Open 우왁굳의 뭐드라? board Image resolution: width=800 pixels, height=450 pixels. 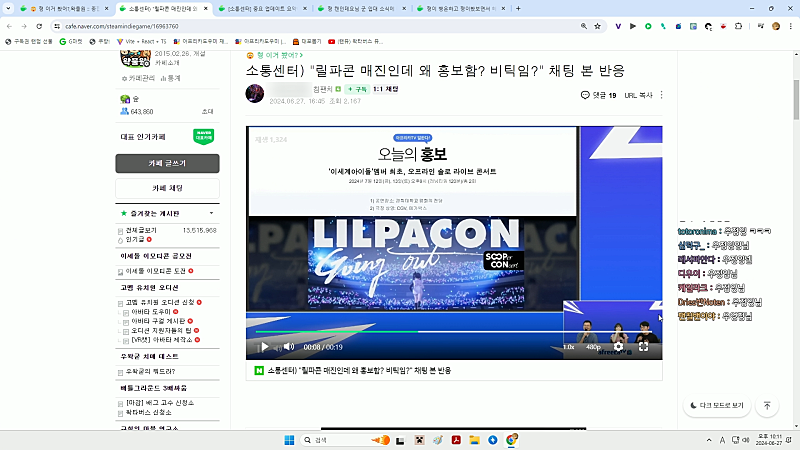(x=151, y=371)
